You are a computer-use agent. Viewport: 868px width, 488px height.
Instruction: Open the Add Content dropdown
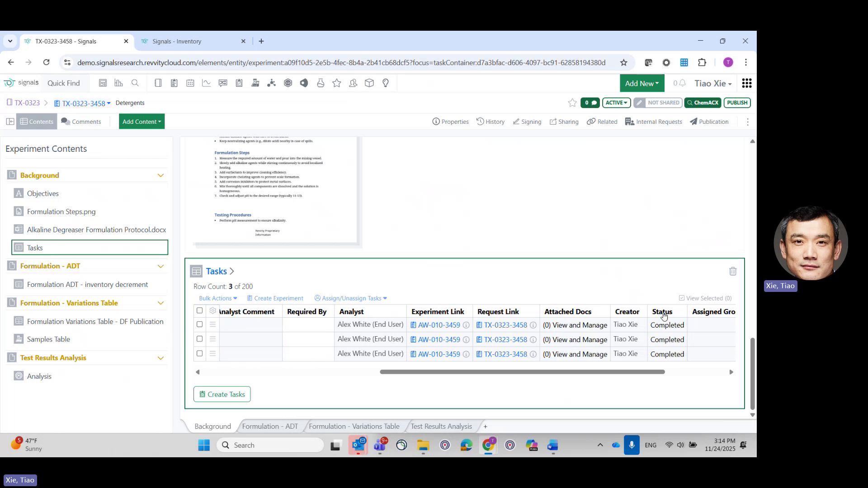[142, 121]
